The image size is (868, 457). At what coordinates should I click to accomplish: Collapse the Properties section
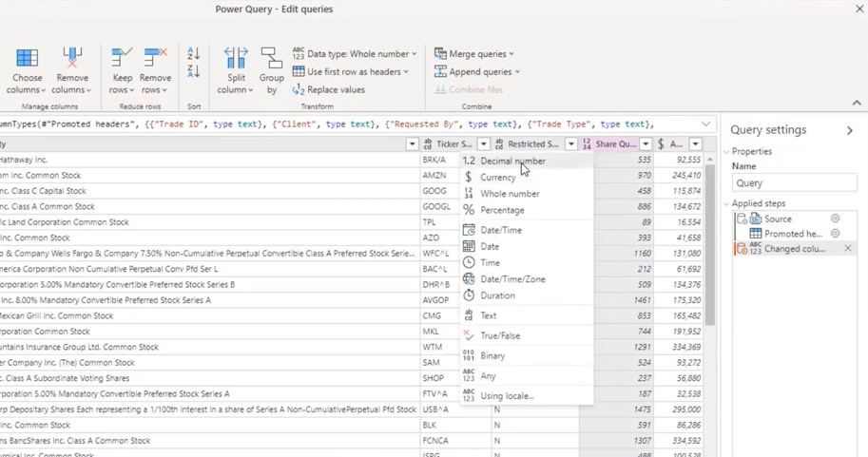(x=727, y=152)
